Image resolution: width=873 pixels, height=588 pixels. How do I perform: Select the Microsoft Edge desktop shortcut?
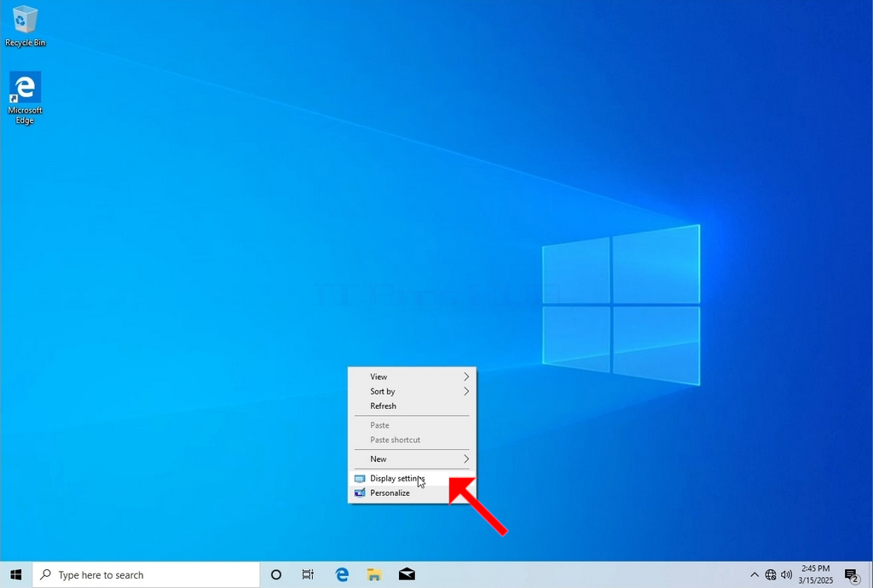pos(25,98)
